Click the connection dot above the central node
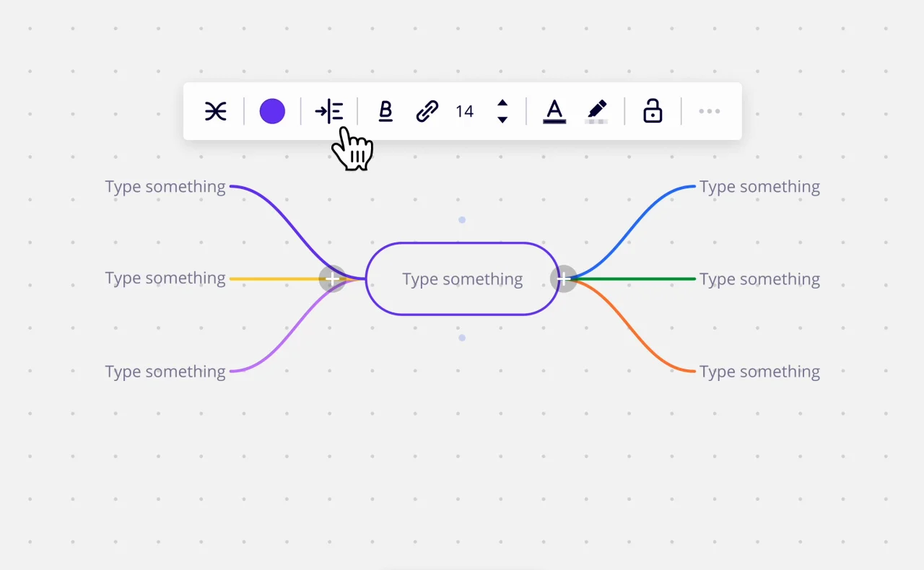 tap(462, 220)
